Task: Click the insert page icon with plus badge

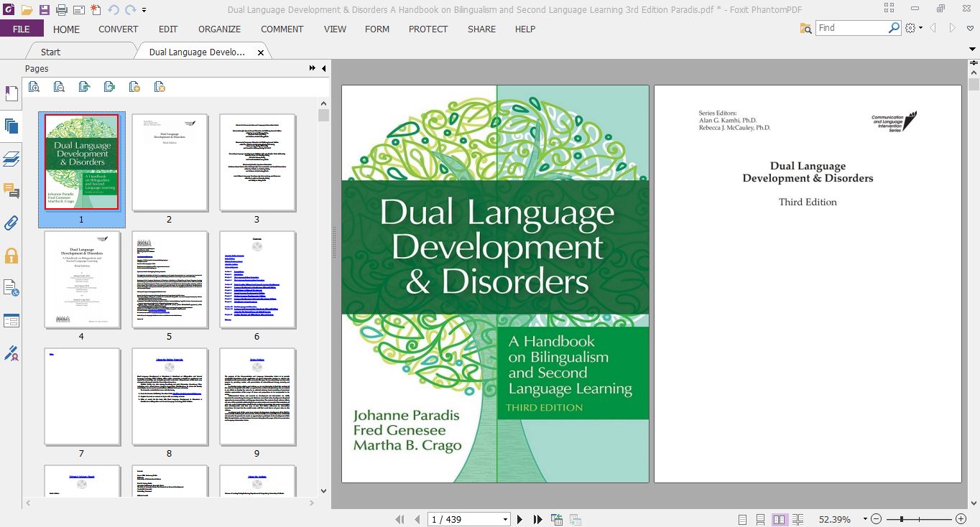Action: (x=134, y=87)
